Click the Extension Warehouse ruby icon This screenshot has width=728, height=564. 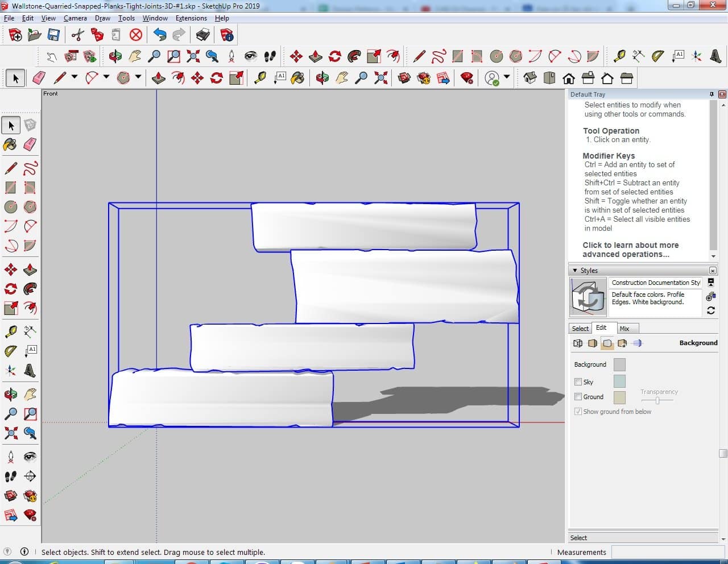[467, 78]
